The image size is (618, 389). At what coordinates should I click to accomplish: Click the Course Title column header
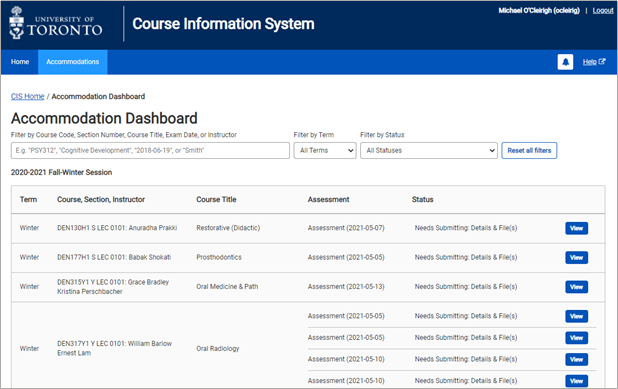click(216, 199)
